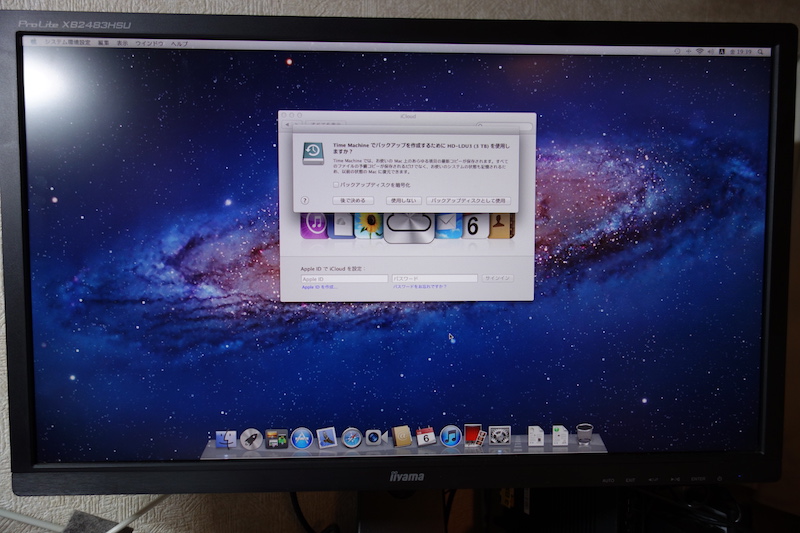Image resolution: width=800 pixels, height=533 pixels.
Task: Click the Wi-Fi status menu bar icon
Action: [699, 52]
